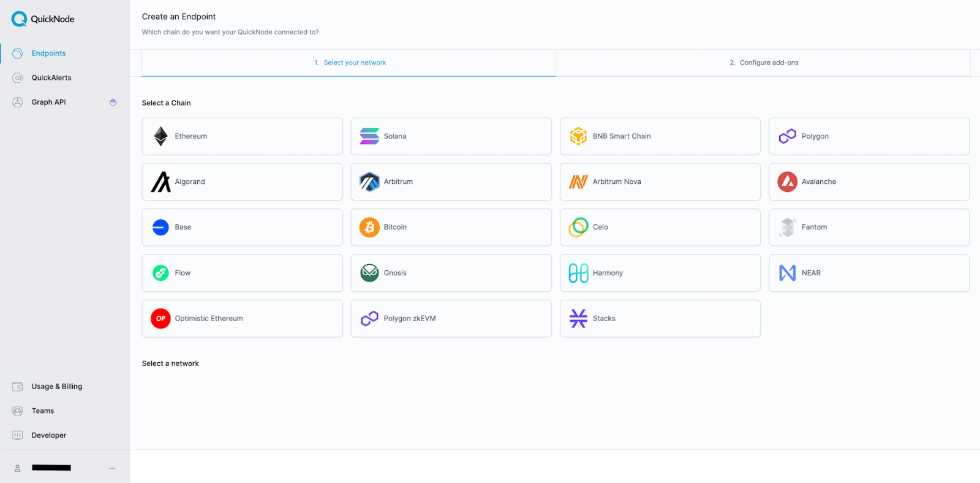
Task: Click the Select a Chain label
Action: [166, 103]
